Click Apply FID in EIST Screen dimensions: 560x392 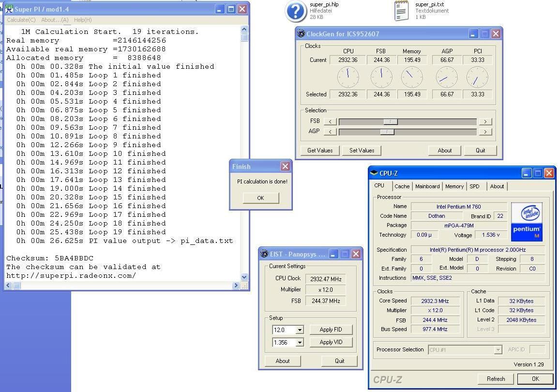(x=331, y=330)
